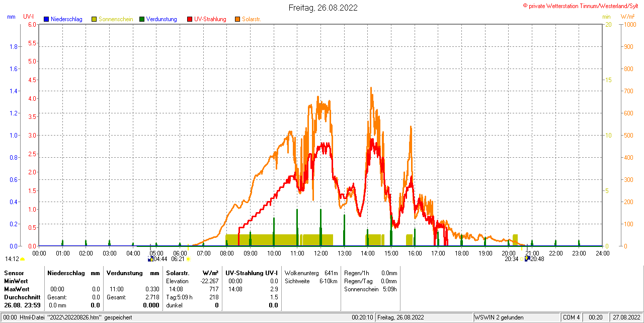The image size is (644, 323).
Task: Click the W/m² axis unit label top right
Action: tap(628, 17)
